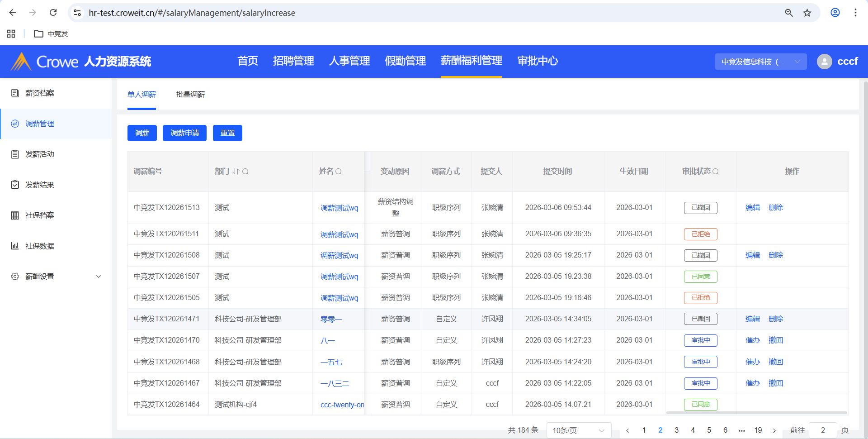Viewport: 868px width, 439px height.
Task: Reload the page in the browser
Action: click(53, 13)
